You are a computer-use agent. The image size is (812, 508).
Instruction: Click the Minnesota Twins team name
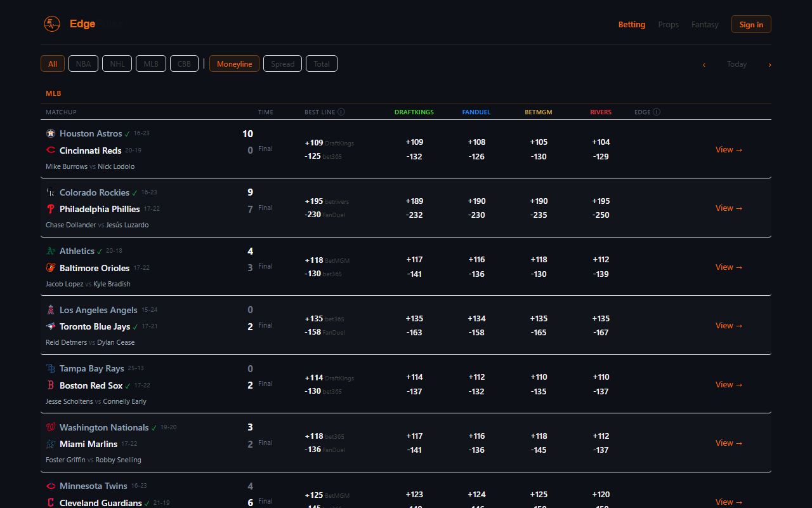coord(93,486)
